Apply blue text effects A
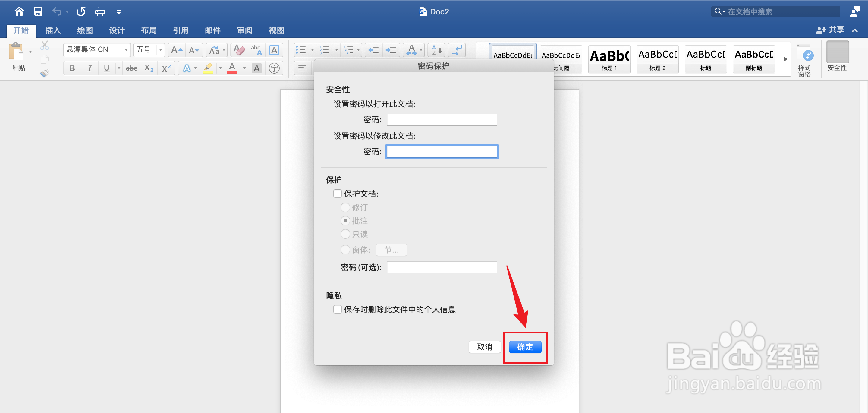The height and width of the screenshot is (413, 868). [187, 68]
